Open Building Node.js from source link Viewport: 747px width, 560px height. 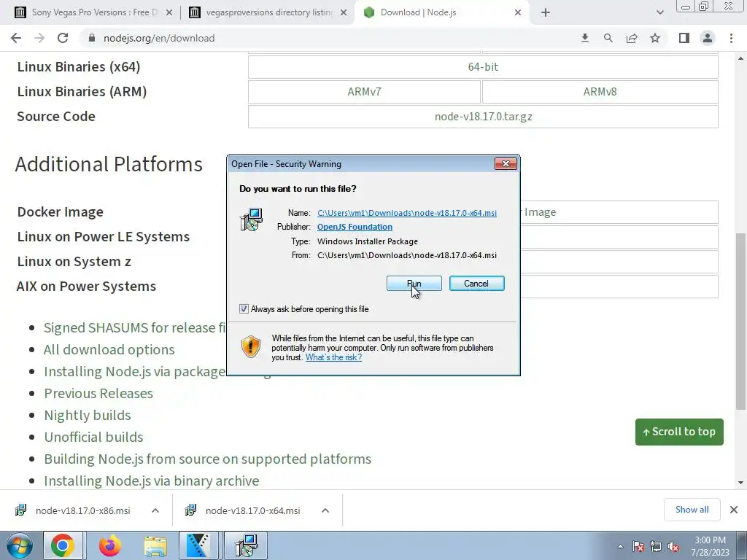(x=208, y=459)
